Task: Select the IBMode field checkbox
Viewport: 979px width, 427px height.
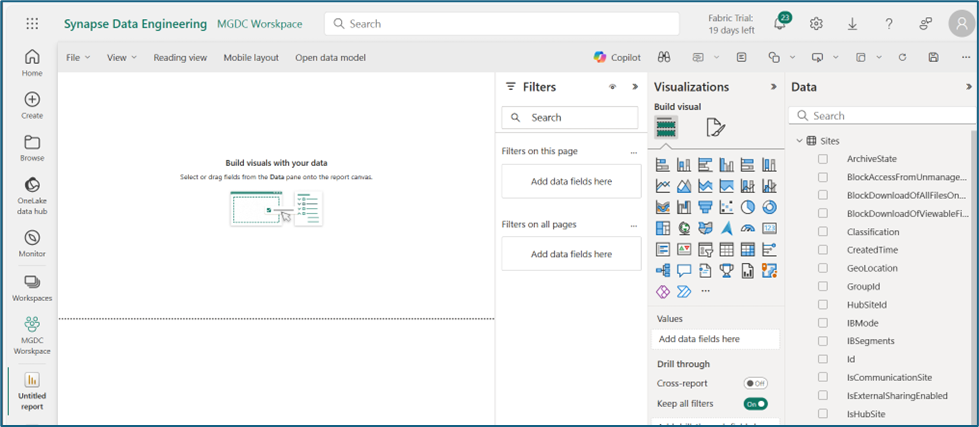Action: pyautogui.click(x=823, y=323)
